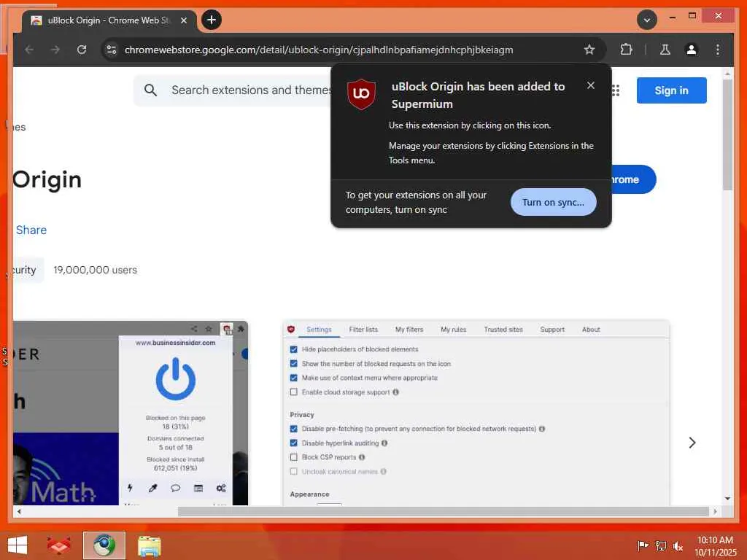Screen dimensions: 747x560
Task: Open site information icon in address bar
Action: (x=112, y=50)
